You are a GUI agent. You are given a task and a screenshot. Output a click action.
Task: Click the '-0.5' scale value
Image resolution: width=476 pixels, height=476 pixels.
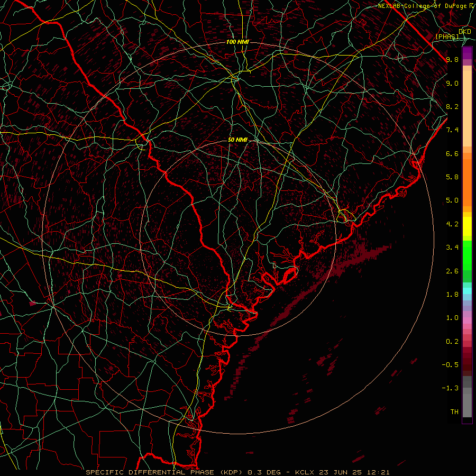(450, 365)
